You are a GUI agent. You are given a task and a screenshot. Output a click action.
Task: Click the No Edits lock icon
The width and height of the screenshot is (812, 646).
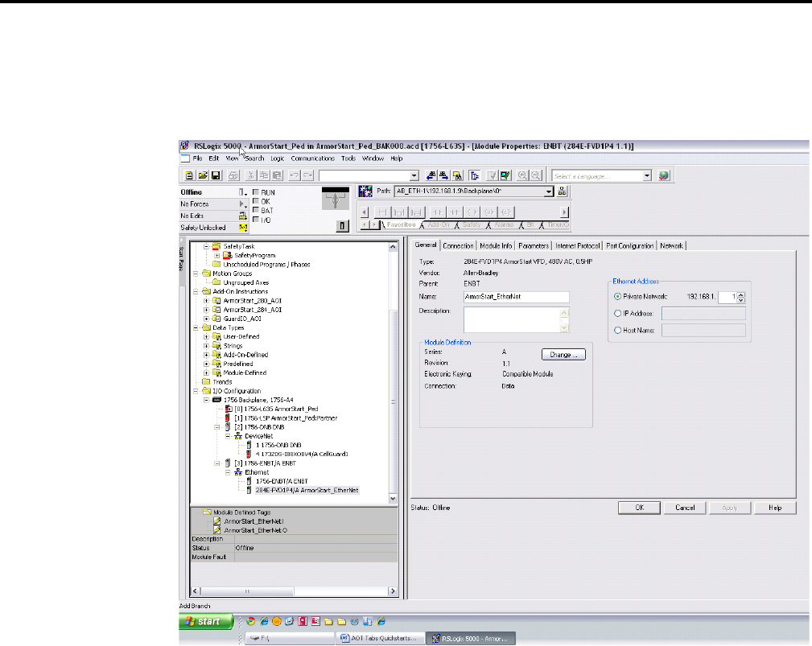pyautogui.click(x=242, y=216)
